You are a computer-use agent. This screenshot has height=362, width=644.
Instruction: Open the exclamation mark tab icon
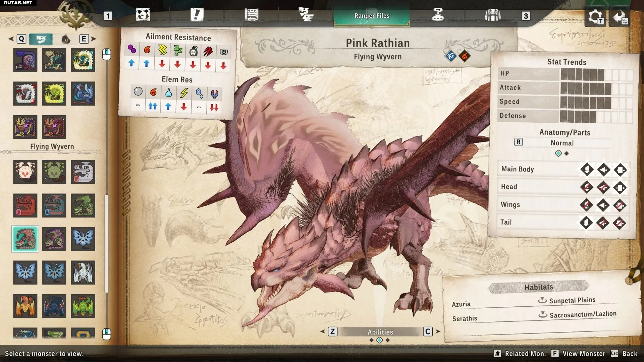(197, 15)
